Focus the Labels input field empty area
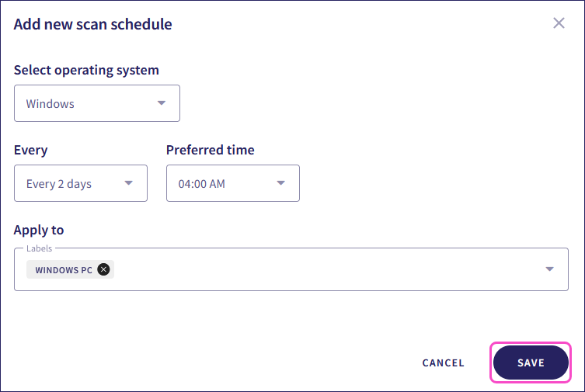Image resolution: width=585 pixels, height=392 pixels. (326, 270)
